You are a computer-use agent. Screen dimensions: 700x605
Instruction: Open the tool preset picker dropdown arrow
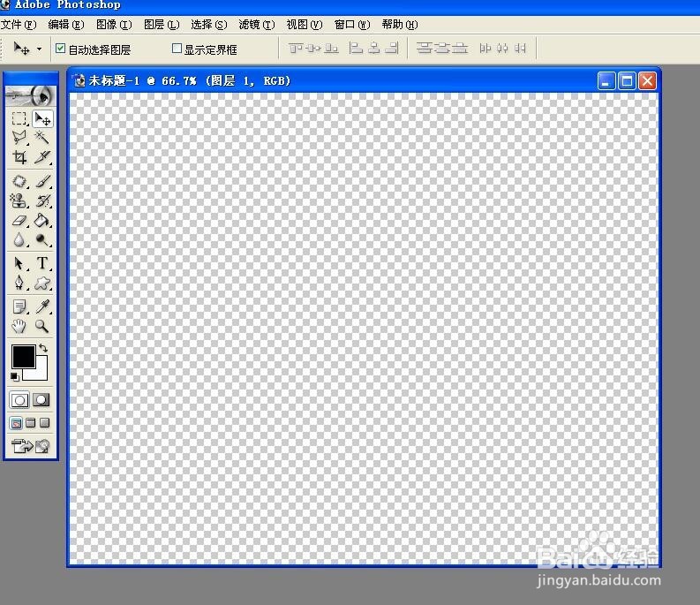coord(40,49)
